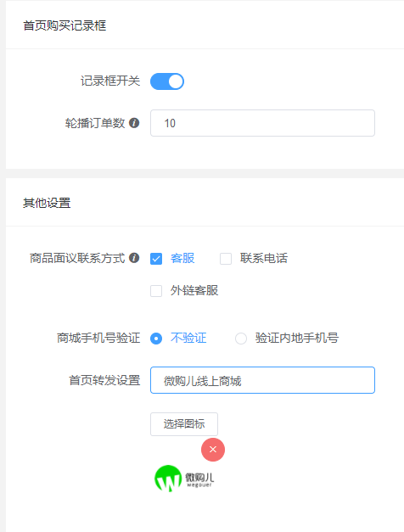
Task: Remove the uploaded icon with the red X
Action: pos(213,450)
